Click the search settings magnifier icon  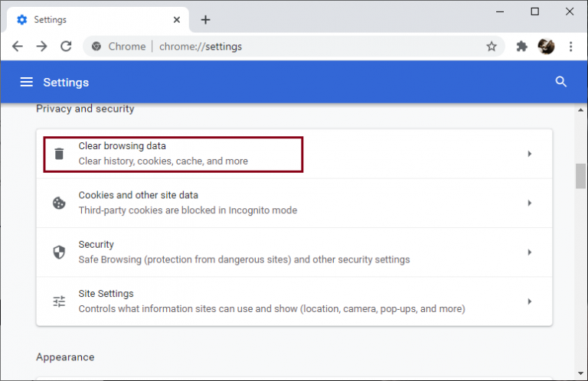[560, 82]
